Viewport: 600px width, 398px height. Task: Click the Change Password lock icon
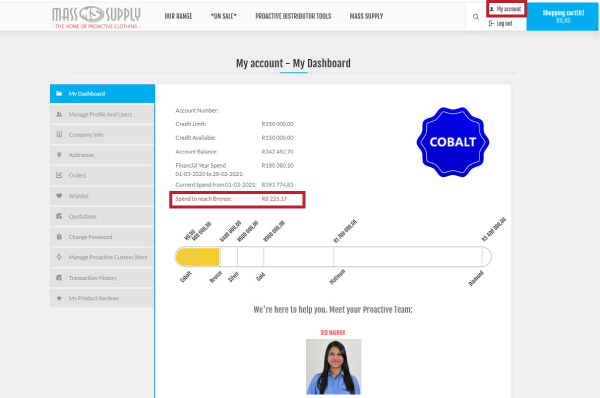59,237
